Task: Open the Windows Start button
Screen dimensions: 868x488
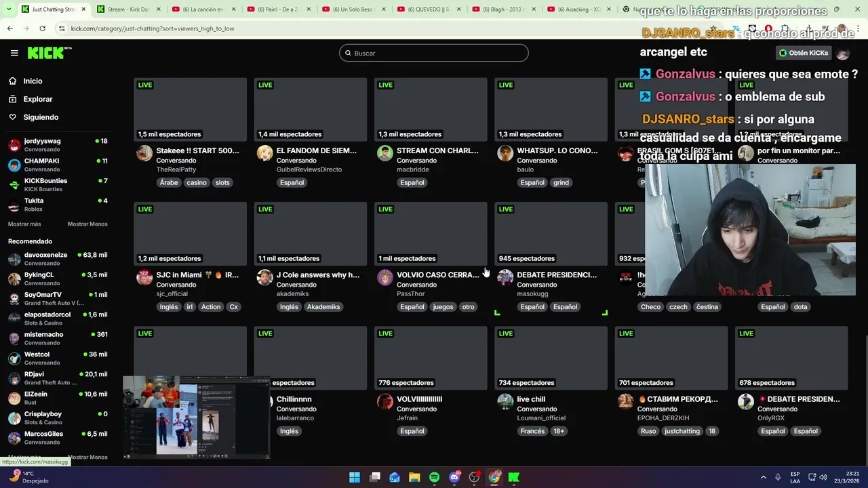Action: [355, 477]
